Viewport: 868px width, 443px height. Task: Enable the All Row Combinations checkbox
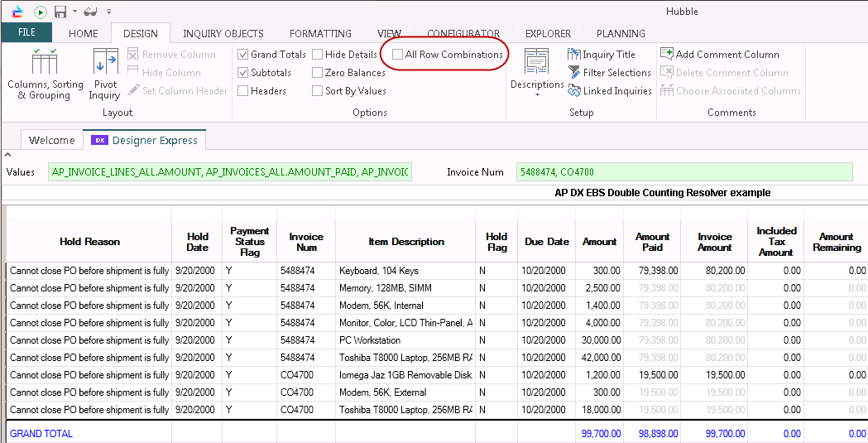(398, 55)
